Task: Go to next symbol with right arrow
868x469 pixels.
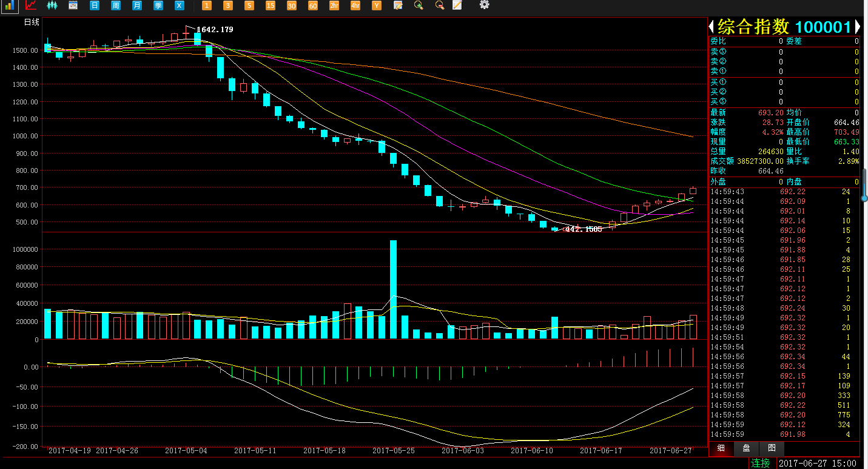Action: click(857, 27)
